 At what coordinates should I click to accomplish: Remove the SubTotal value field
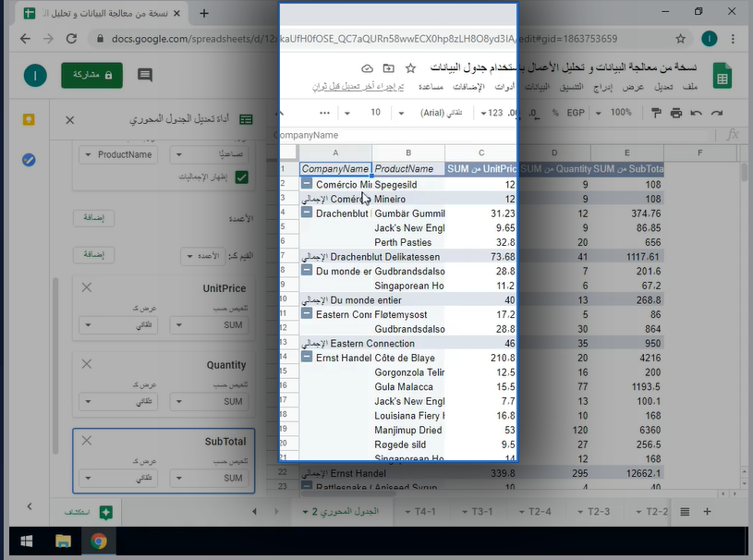tap(87, 441)
